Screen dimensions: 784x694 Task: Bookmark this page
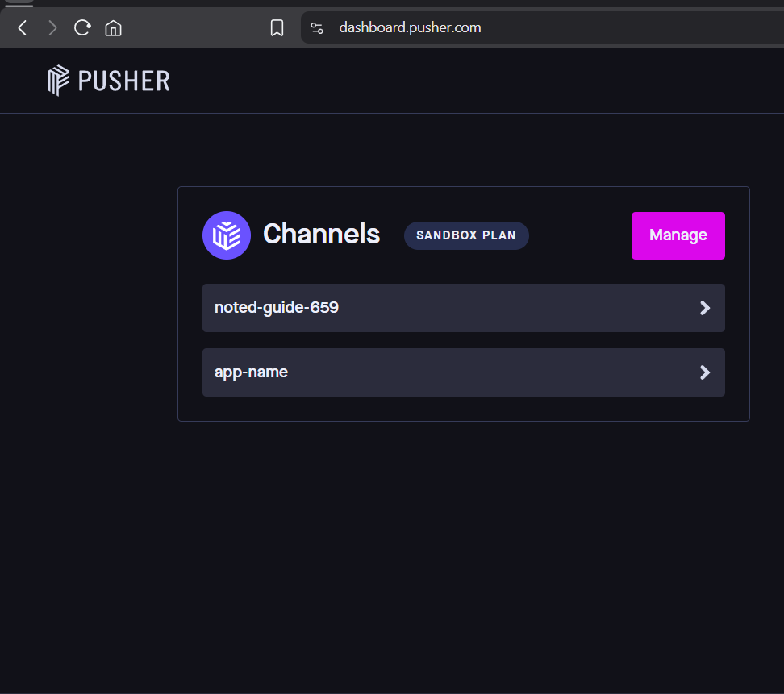[277, 28]
